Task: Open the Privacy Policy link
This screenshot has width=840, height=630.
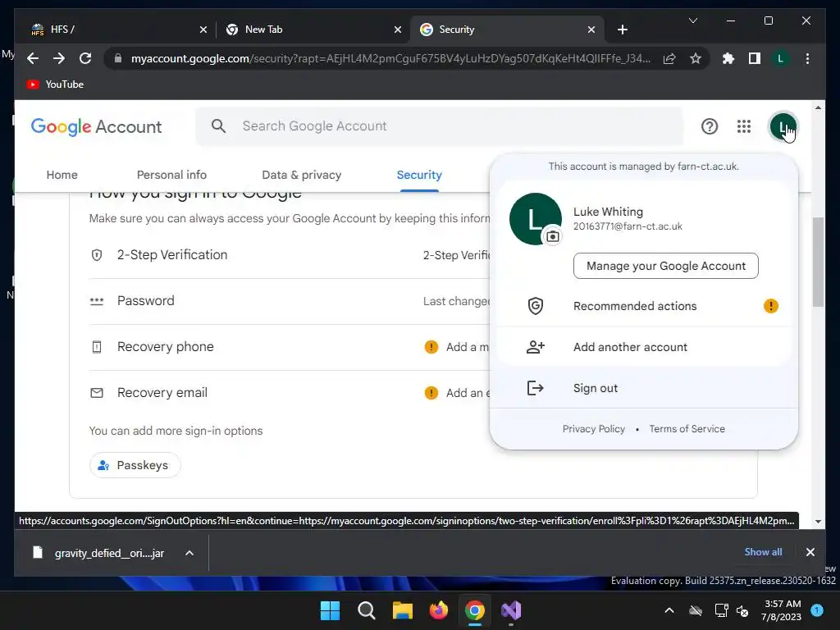Action: tap(594, 428)
